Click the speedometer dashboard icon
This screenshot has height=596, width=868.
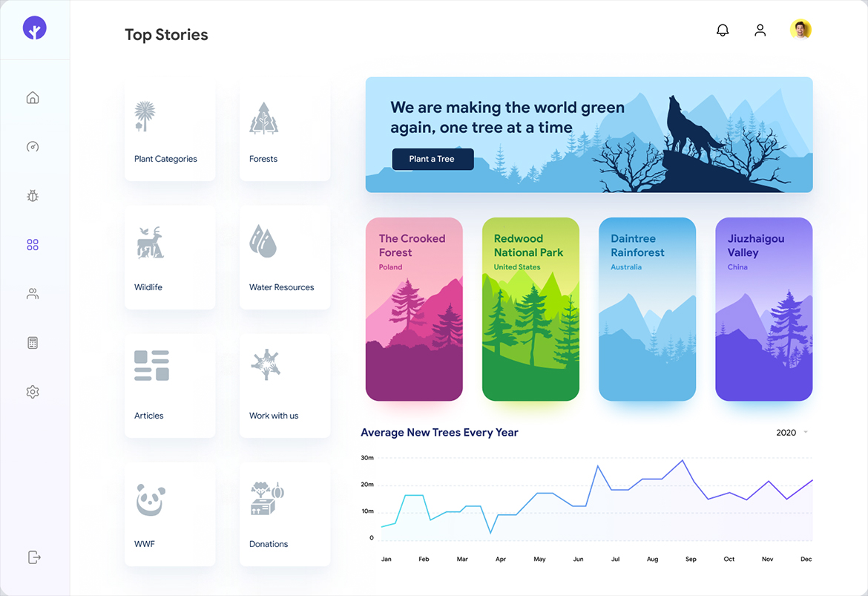33,147
